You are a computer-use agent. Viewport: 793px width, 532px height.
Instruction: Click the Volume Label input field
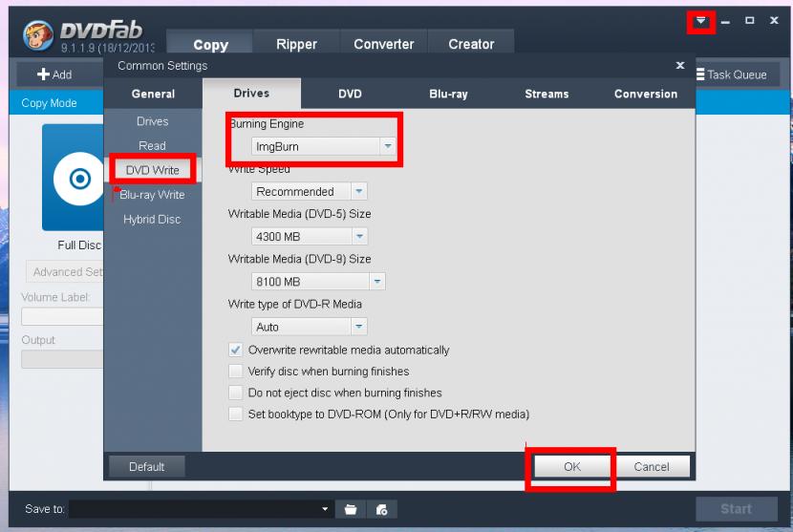tap(62, 316)
